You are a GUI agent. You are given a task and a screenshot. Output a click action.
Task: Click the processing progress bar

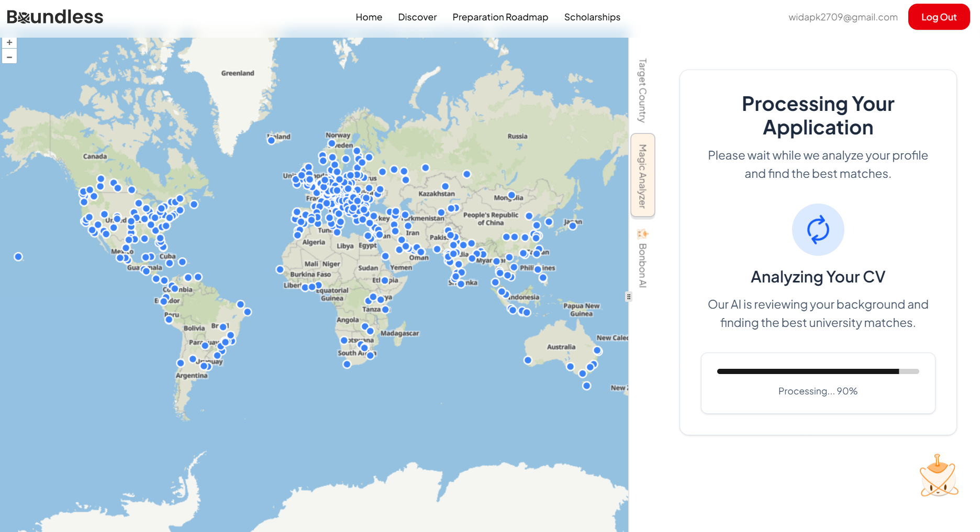(x=818, y=371)
